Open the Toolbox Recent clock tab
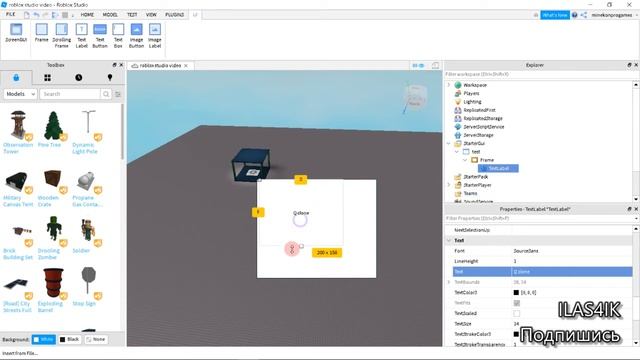 pos(79,78)
